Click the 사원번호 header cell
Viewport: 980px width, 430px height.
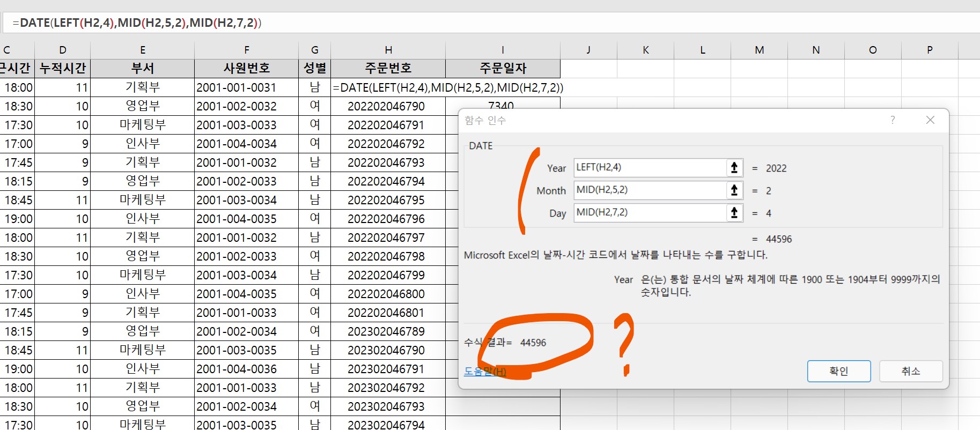click(247, 69)
